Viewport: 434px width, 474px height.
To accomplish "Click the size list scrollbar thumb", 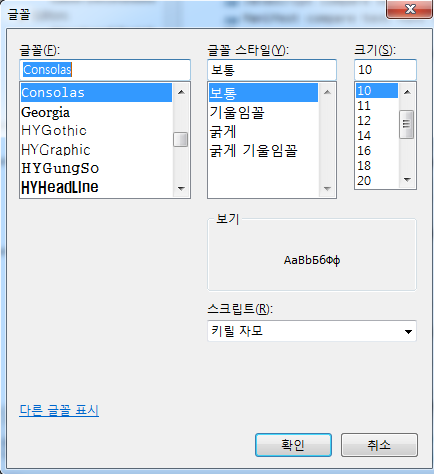I will click(407, 124).
